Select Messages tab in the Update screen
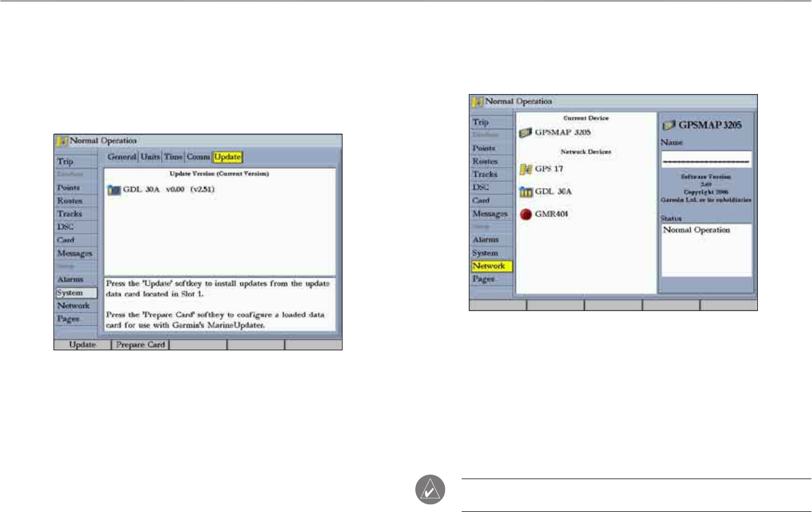The image size is (812, 512). tap(75, 254)
